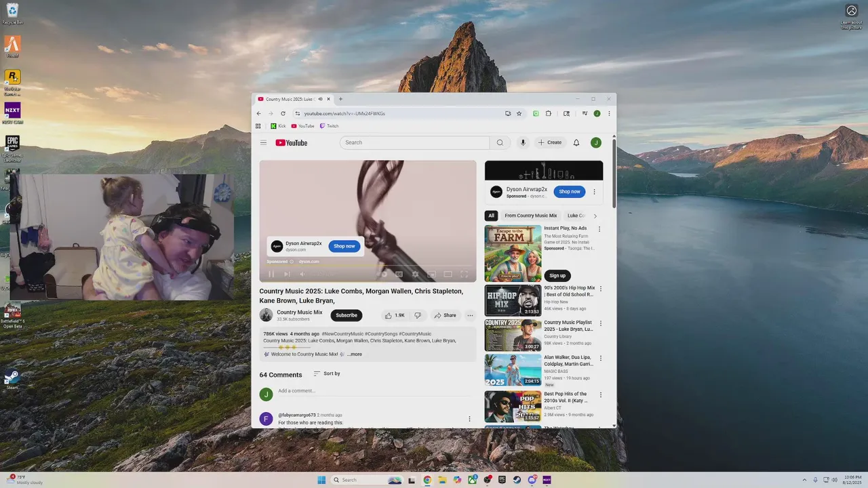
Task: Open Chrome three-dot menu
Action: click(609, 113)
